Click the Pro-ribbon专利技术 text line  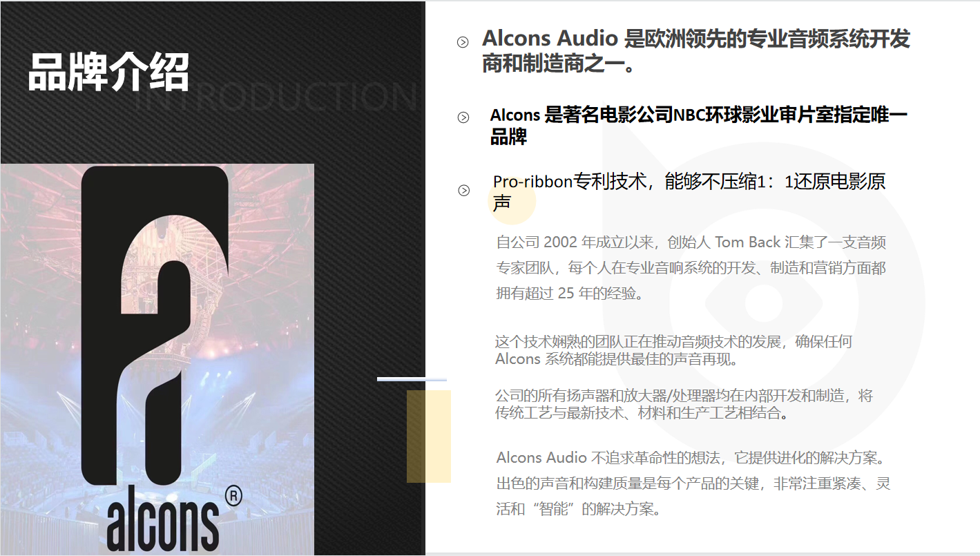click(x=689, y=192)
